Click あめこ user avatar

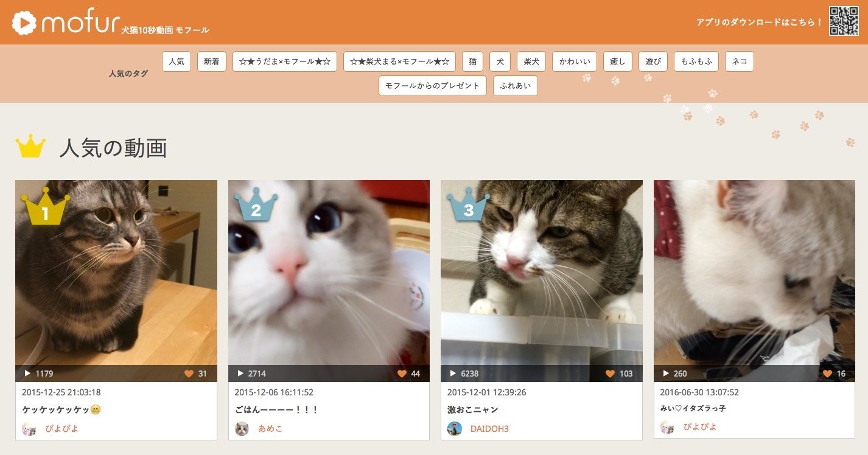[x=242, y=429]
